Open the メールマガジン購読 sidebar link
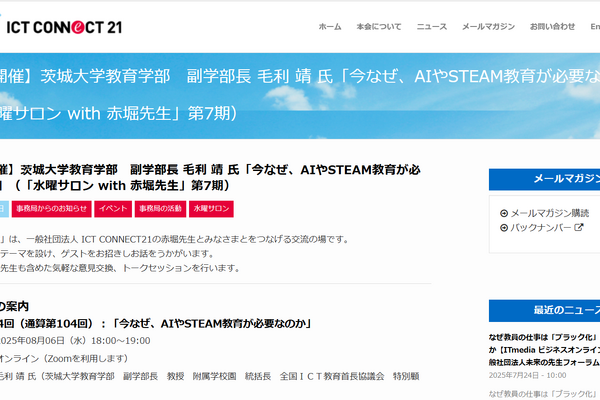This screenshot has height=400, width=600. 550,213
